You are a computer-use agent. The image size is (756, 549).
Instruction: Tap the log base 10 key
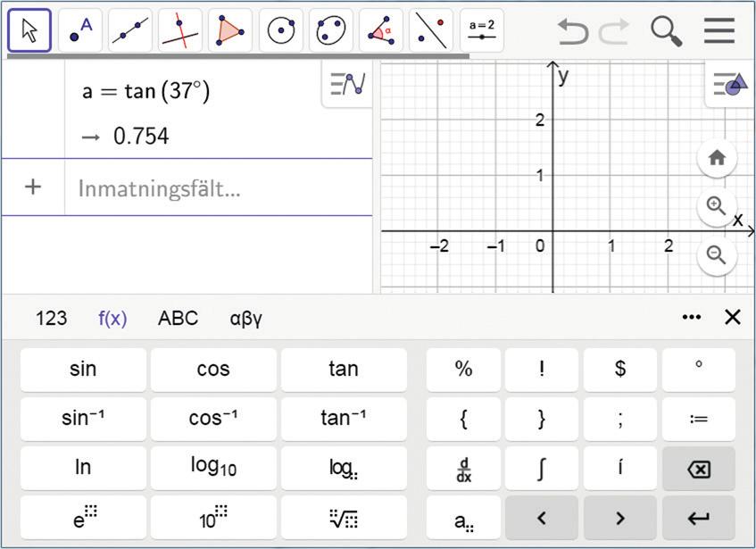[x=213, y=468]
